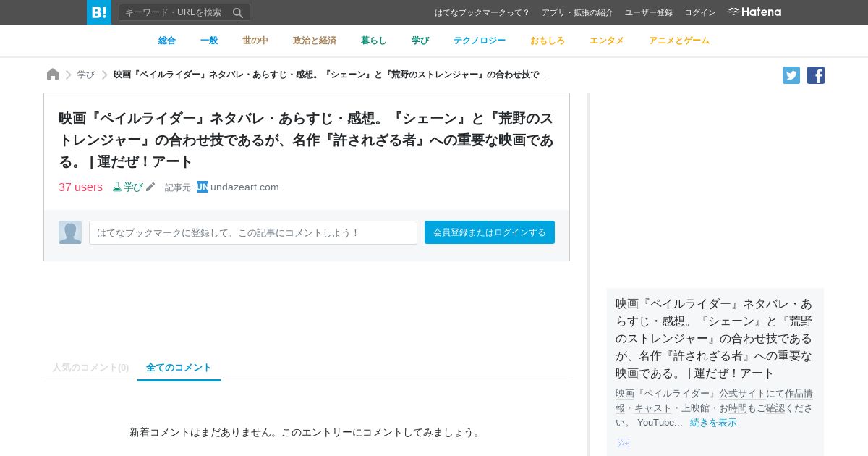Open アプリ・拡張の紹介 link
The width and height of the screenshot is (868, 456).
coord(577,12)
